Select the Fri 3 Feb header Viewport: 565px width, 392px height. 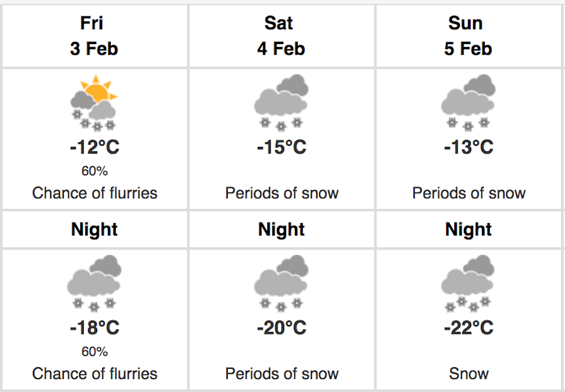[94, 36]
